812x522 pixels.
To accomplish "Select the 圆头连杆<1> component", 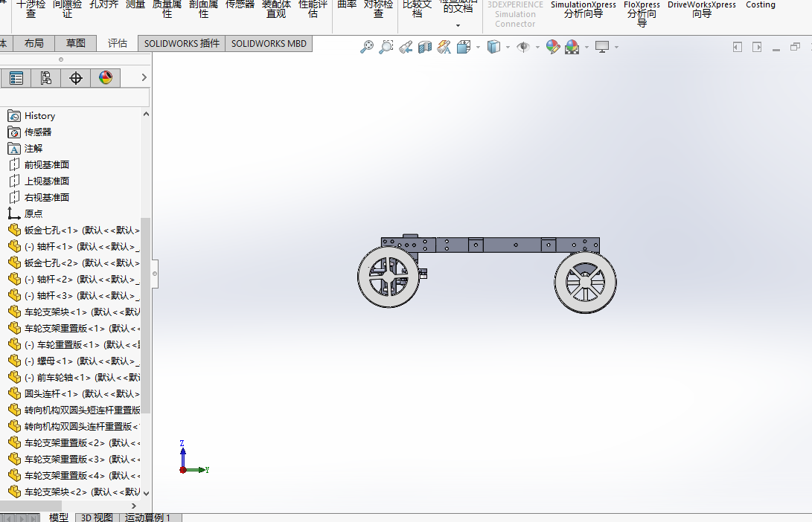I will [74, 393].
